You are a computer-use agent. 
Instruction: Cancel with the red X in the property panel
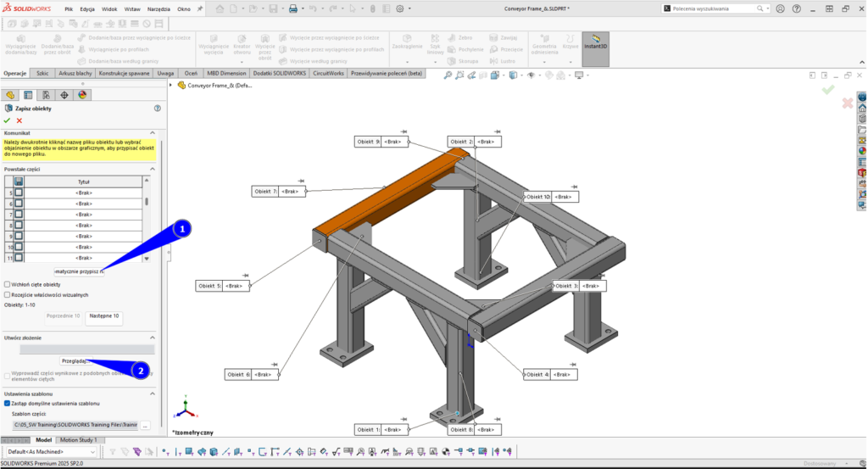point(19,120)
